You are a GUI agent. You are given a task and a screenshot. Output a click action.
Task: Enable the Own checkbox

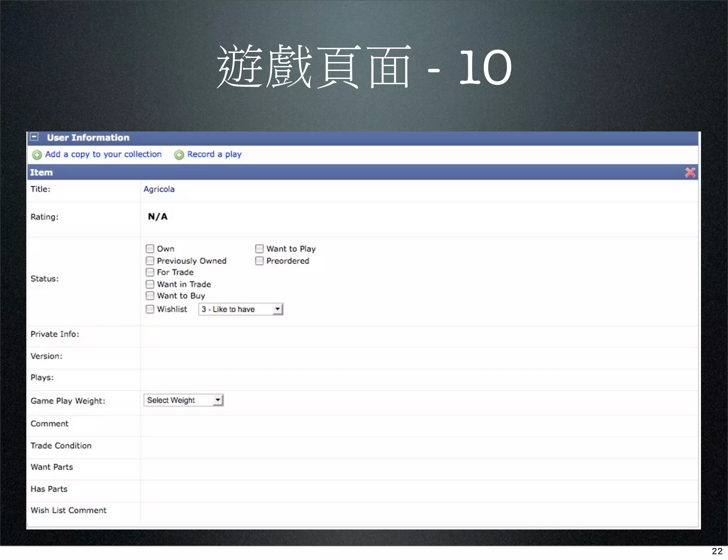tap(150, 249)
